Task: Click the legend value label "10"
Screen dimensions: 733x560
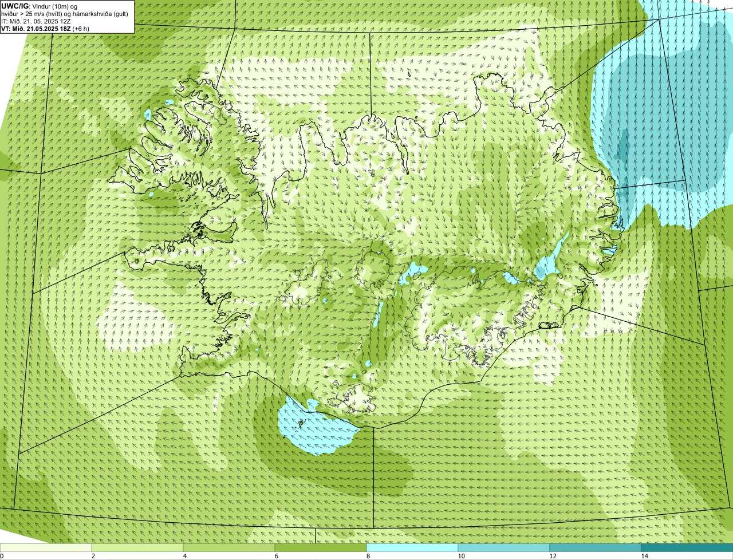Action: (x=460, y=556)
